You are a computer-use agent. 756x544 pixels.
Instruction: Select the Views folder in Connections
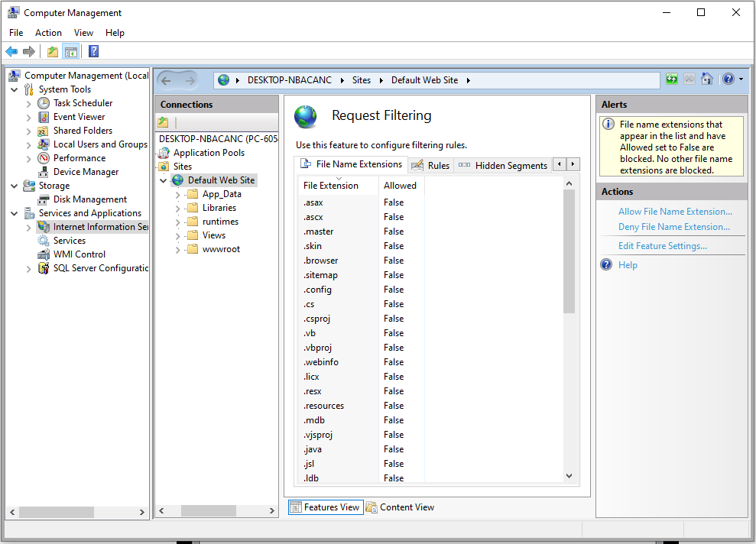(x=213, y=235)
